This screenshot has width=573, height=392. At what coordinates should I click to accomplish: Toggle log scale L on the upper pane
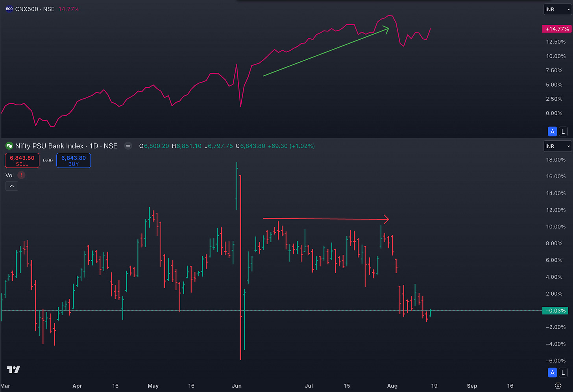(x=563, y=132)
